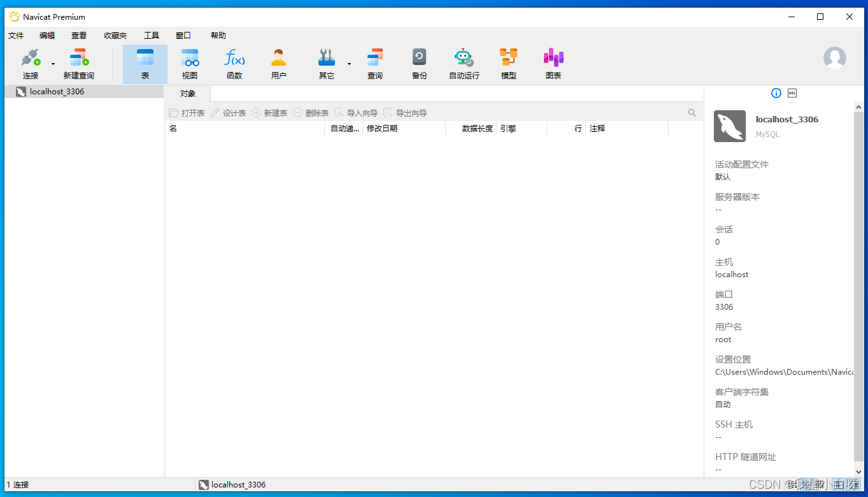
Task: Click the 打开表 (Open Table) button
Action: [x=187, y=113]
